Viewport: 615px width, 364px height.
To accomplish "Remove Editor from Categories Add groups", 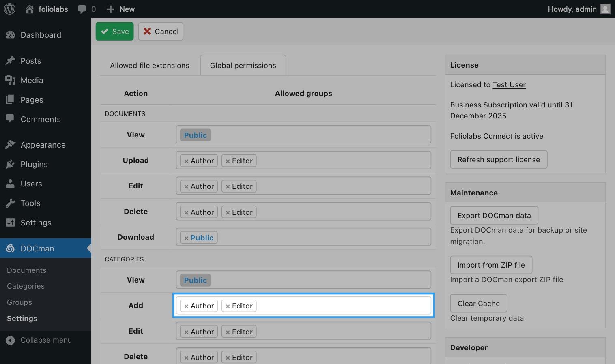I will [228, 306].
